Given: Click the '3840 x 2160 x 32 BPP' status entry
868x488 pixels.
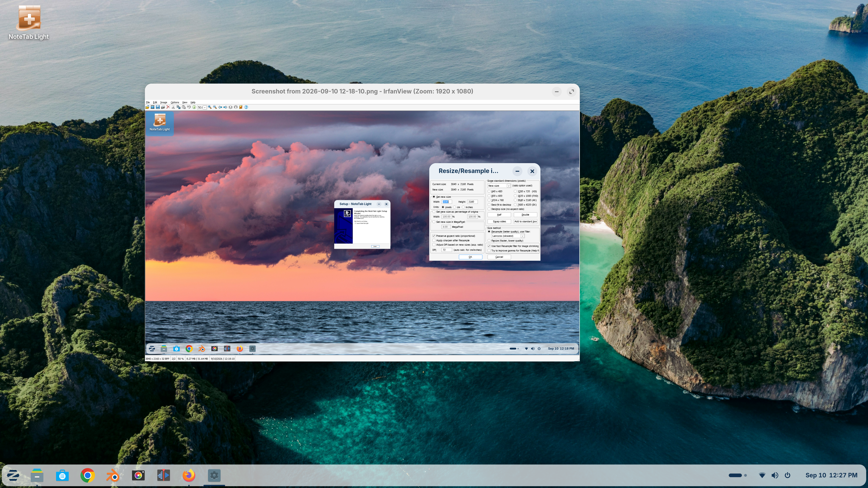Looking at the screenshot, I should [x=157, y=359].
